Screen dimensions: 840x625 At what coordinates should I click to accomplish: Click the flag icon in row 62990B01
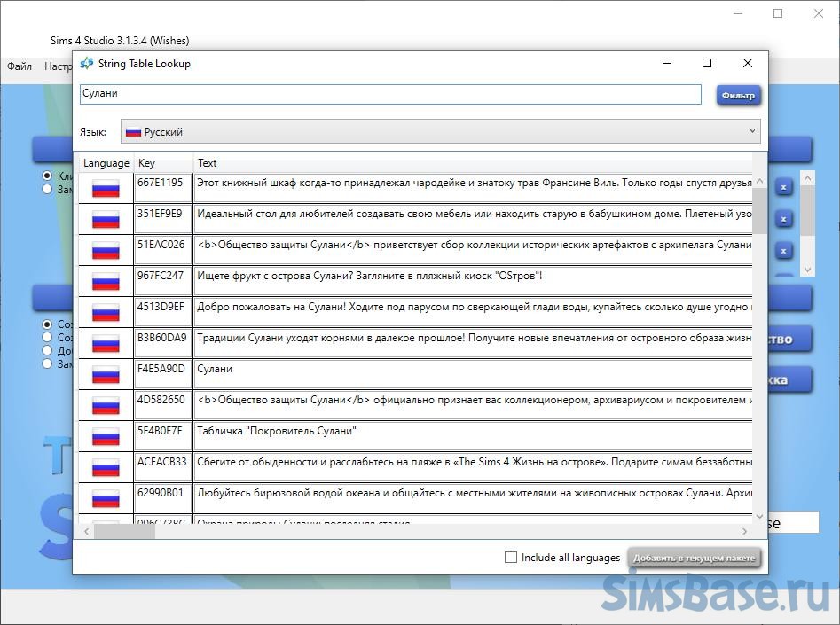click(x=106, y=498)
